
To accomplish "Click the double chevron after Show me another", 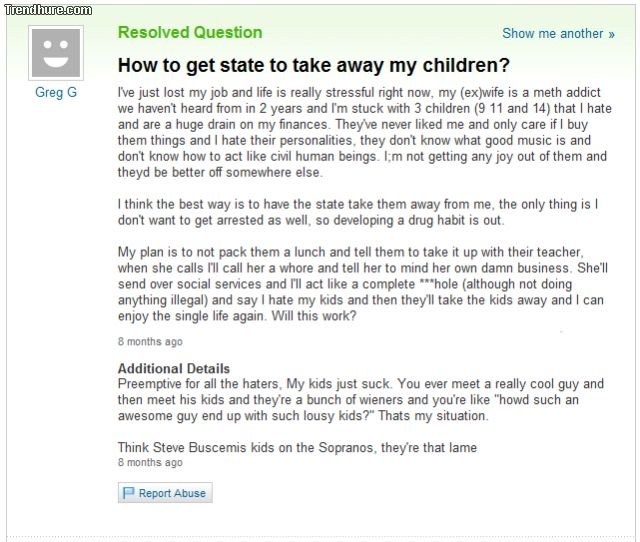I will click(611, 34).
